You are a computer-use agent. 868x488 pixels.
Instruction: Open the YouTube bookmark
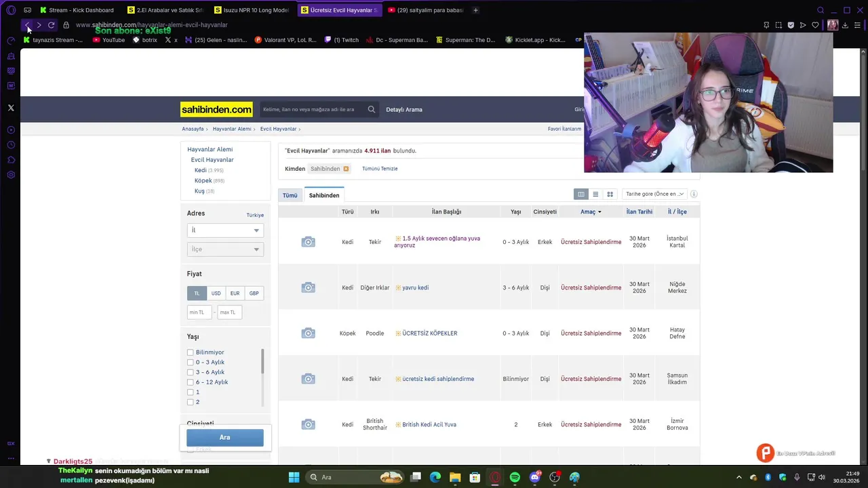(108, 40)
